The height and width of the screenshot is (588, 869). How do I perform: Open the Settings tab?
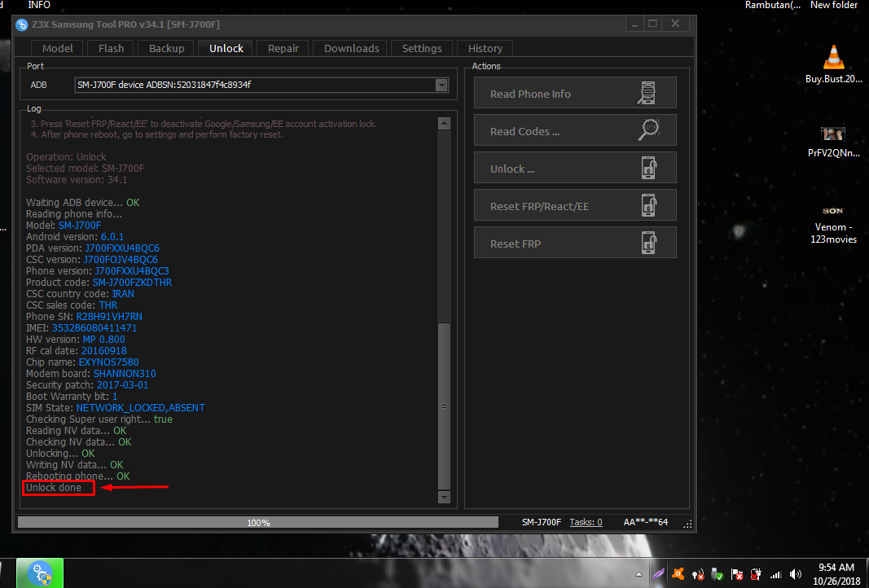pyautogui.click(x=422, y=48)
